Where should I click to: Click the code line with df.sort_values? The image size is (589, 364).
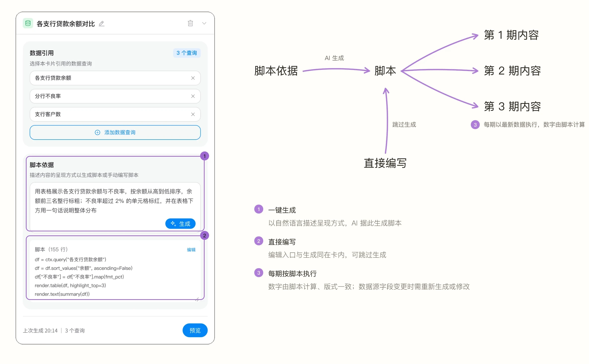click(83, 268)
